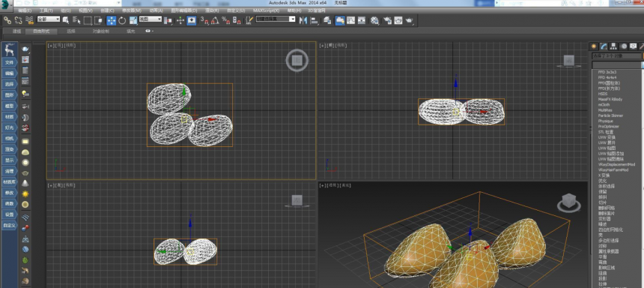Toggle Keyboard Shortcut Override
This screenshot has height=288, width=644.
click(x=192, y=20)
